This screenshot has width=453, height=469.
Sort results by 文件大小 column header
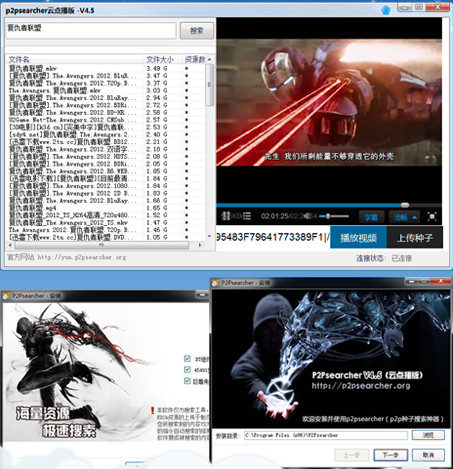tap(160, 59)
